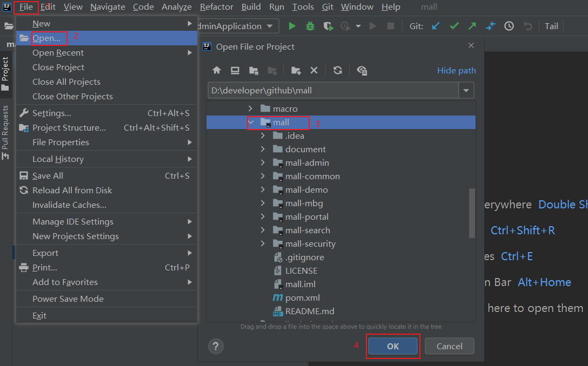Image resolution: width=588 pixels, height=366 pixels.
Task: Click the Project directory icon in dialog
Action: [x=254, y=70]
